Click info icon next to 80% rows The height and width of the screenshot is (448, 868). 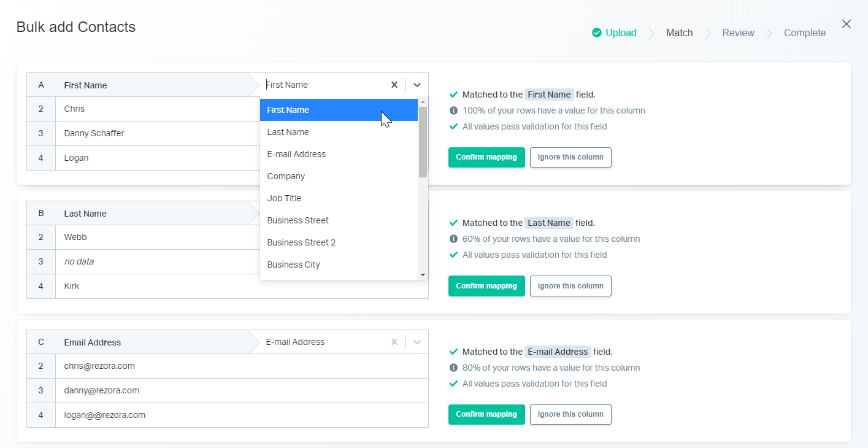point(453,368)
